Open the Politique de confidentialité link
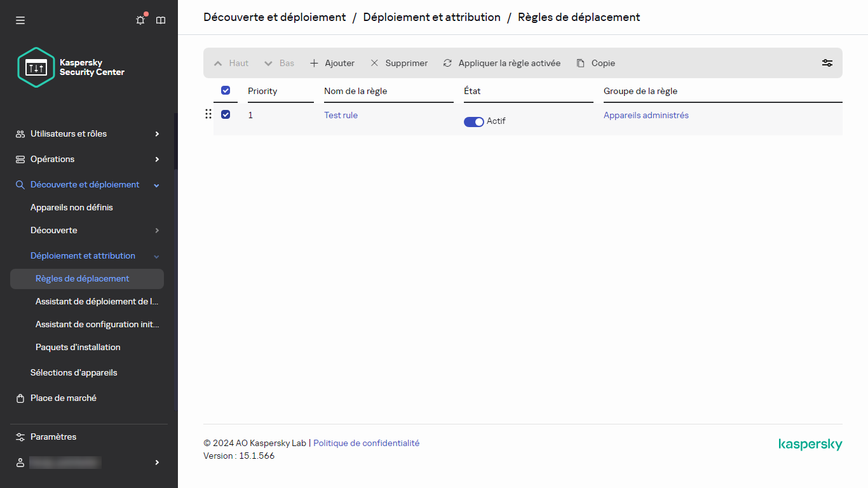 tap(366, 443)
